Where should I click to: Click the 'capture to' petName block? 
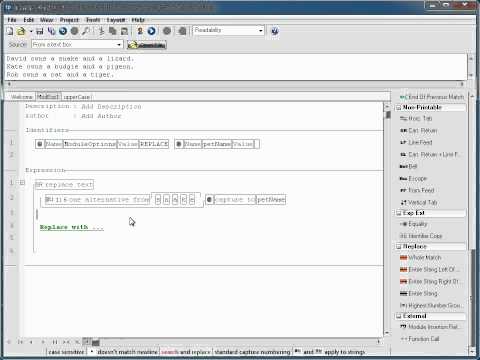pyautogui.click(x=246, y=200)
